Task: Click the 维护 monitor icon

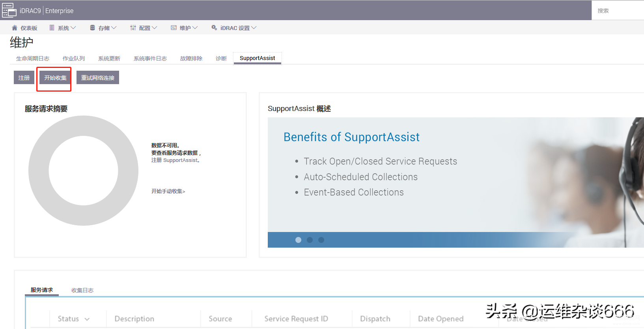Action: click(x=174, y=28)
